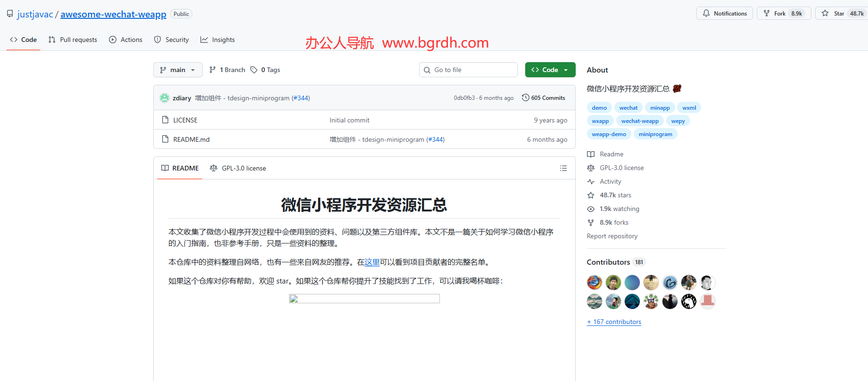The width and height of the screenshot is (868, 381).
Task: Open the zdiary author link
Action: 182,98
